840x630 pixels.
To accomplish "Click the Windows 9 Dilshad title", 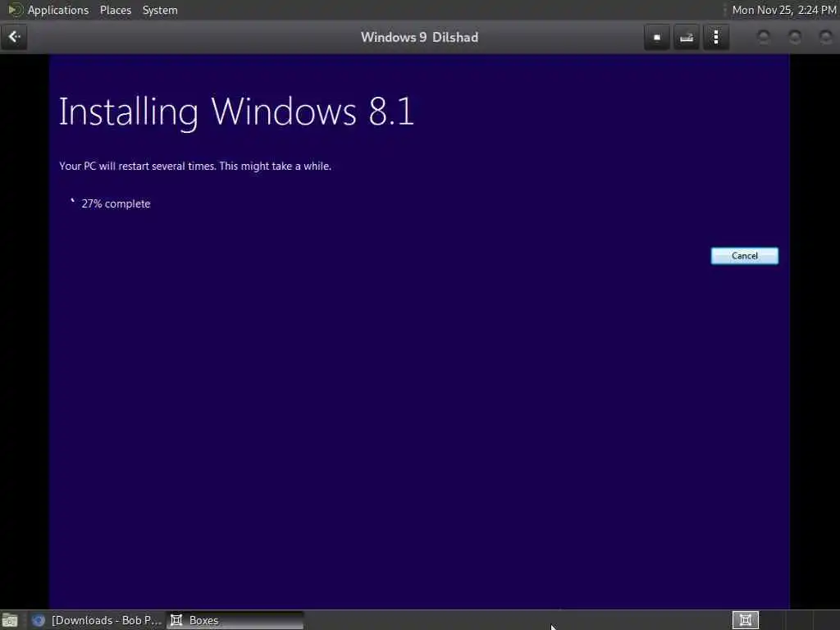I will click(419, 37).
